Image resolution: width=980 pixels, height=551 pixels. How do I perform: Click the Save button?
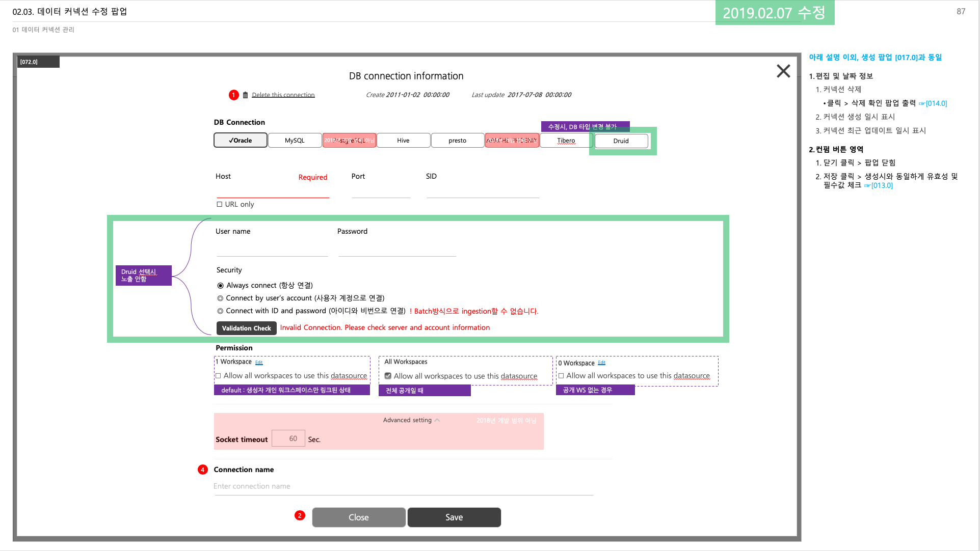[454, 517]
